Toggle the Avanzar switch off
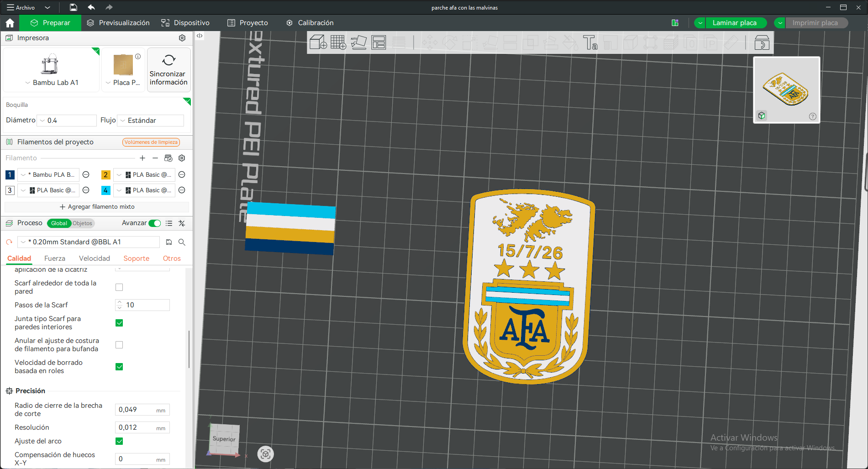Viewport: 868px width, 469px height. pos(155,223)
